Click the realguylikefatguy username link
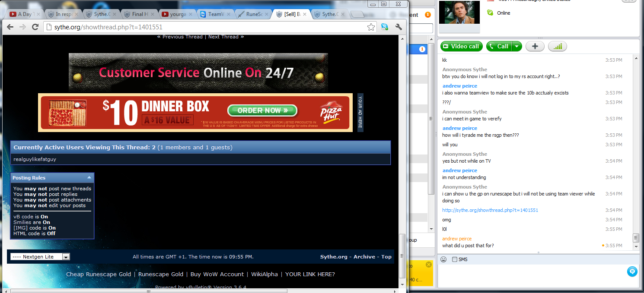 [x=35, y=159]
